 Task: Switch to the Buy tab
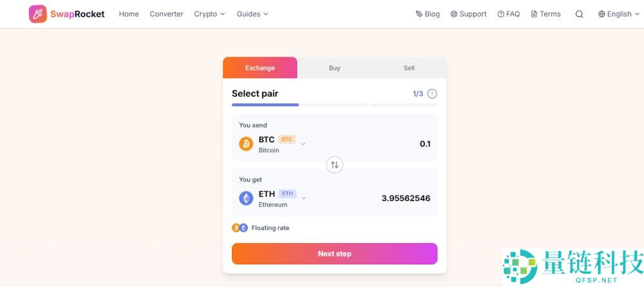click(334, 68)
